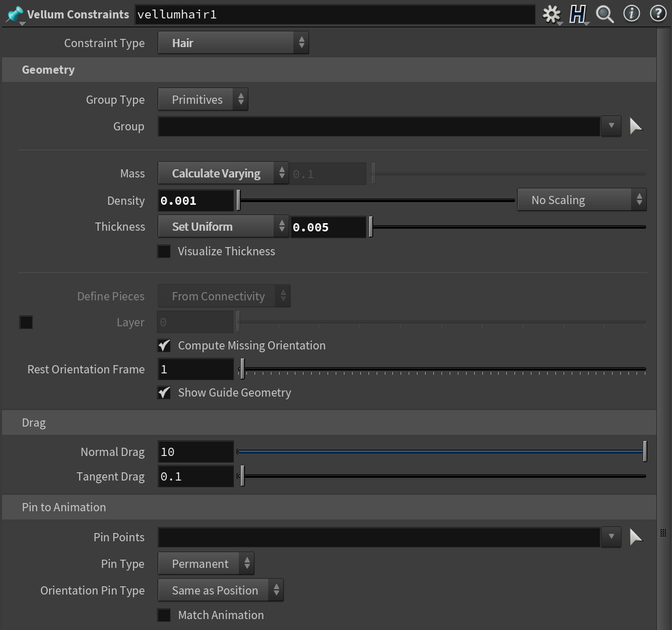Click the Rest Orientation Frame slider
This screenshot has width=672, height=630.
pos(441,369)
